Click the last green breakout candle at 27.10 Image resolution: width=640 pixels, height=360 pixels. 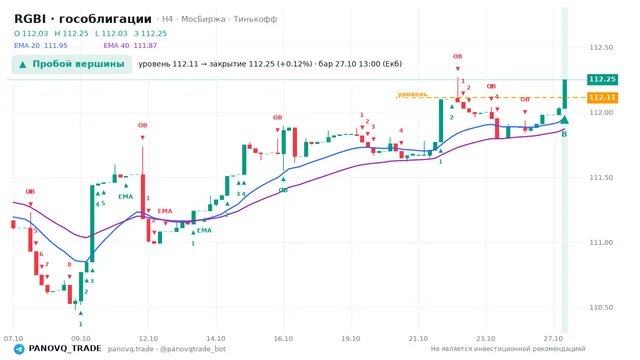click(564, 94)
